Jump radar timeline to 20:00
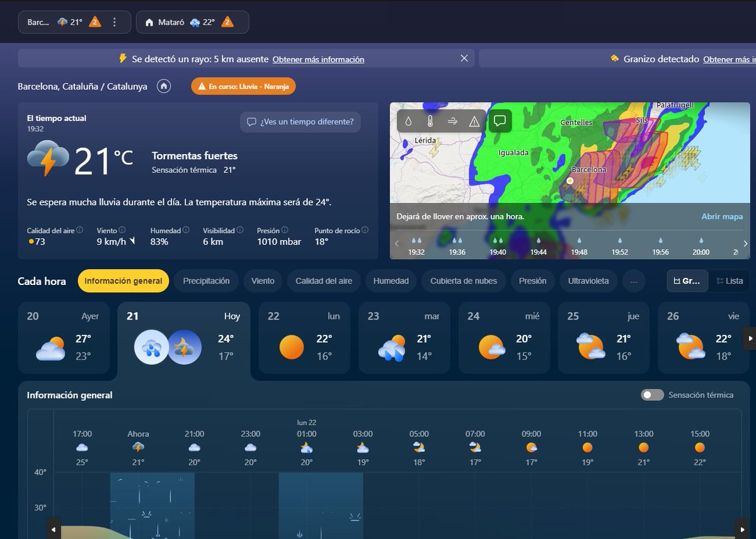This screenshot has height=539, width=756. point(701,246)
